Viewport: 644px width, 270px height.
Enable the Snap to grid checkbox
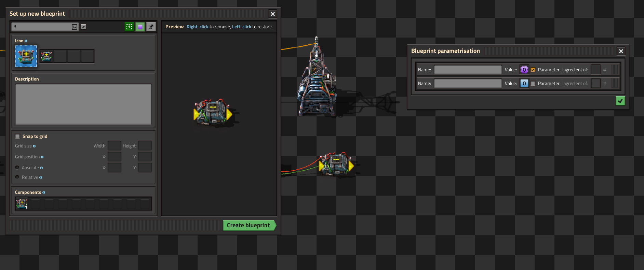[x=17, y=137]
